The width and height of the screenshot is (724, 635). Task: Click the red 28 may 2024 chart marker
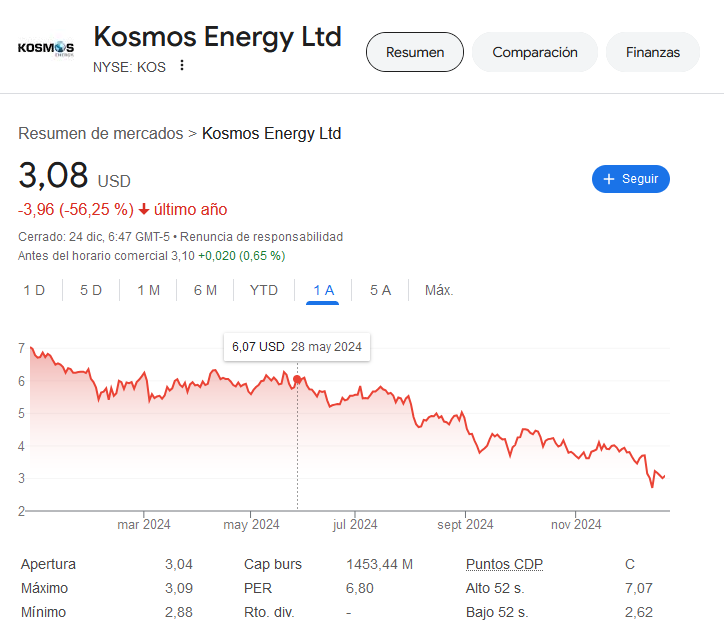point(297,379)
